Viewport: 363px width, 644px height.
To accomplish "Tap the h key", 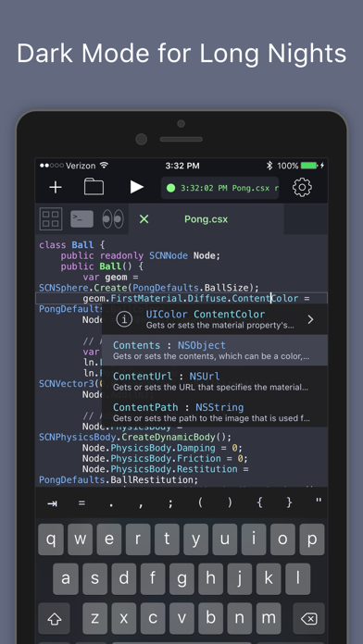I will point(210,578).
